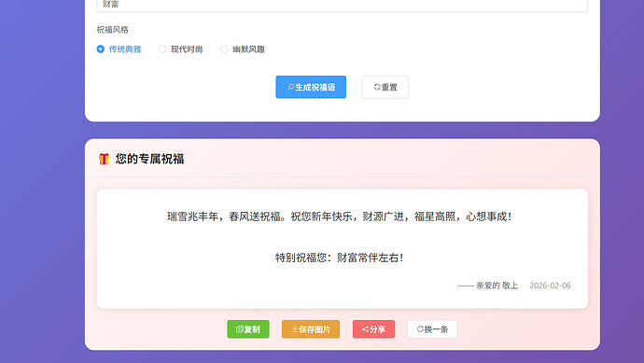Copy the blessing with 复制 button
Image resolution: width=644 pixels, height=363 pixels.
coord(248,329)
